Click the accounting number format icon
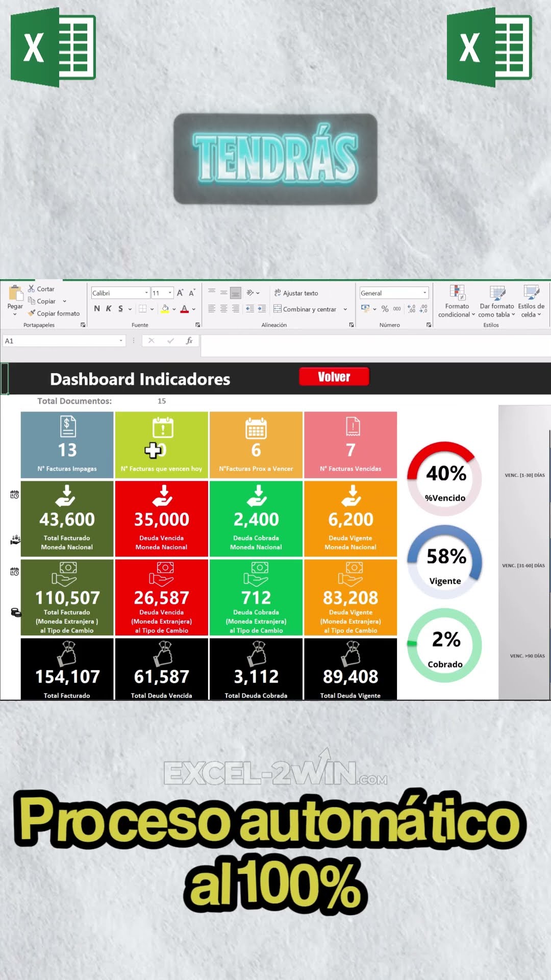This screenshot has height=980, width=551. [x=365, y=308]
